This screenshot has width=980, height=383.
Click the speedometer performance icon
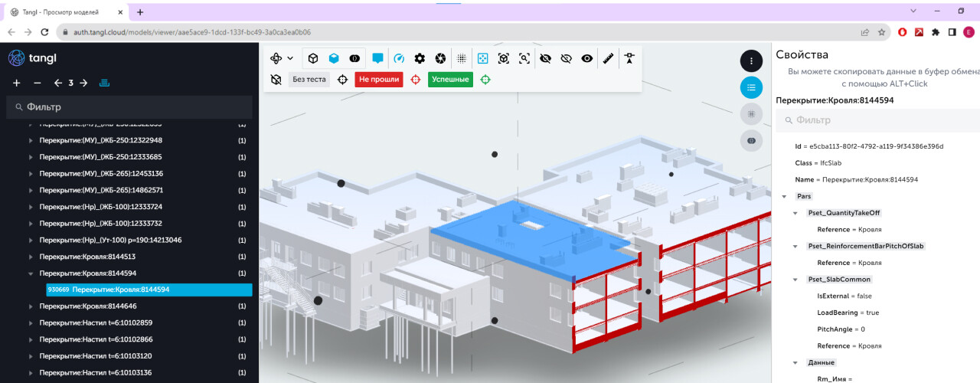(398, 58)
